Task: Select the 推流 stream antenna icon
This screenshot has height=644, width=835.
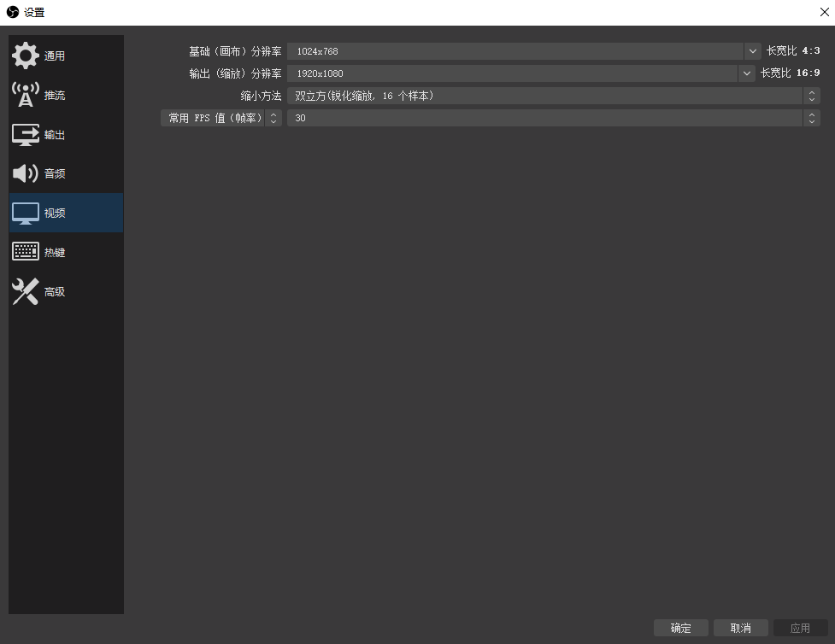Action: click(x=25, y=95)
